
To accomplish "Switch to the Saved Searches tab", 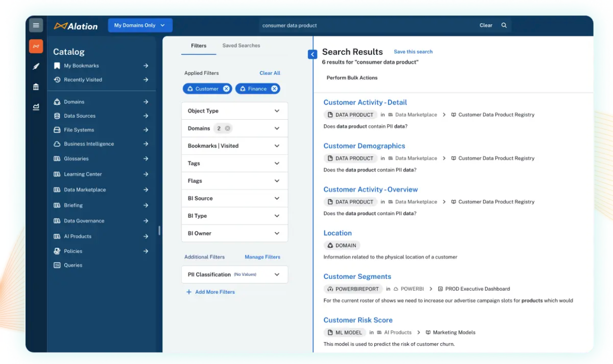I will point(241,45).
